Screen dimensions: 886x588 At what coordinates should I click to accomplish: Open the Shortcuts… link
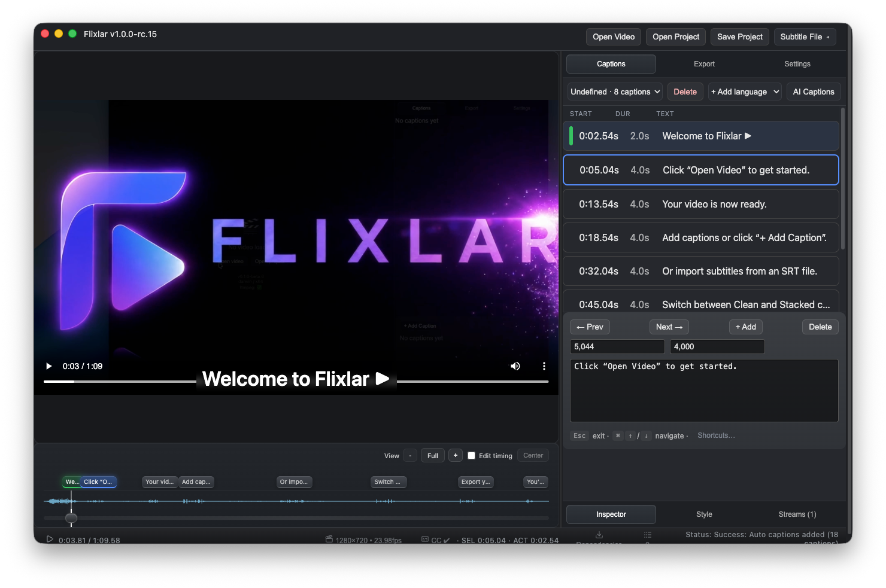(716, 435)
